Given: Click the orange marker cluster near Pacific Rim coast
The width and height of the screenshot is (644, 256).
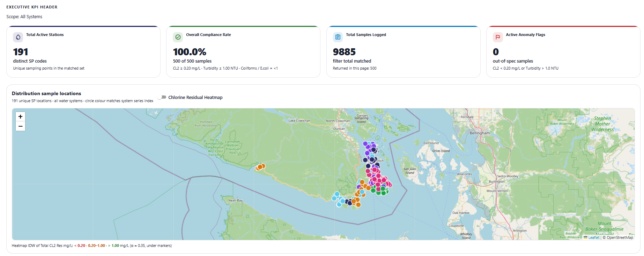Looking at the screenshot, I should [260, 167].
